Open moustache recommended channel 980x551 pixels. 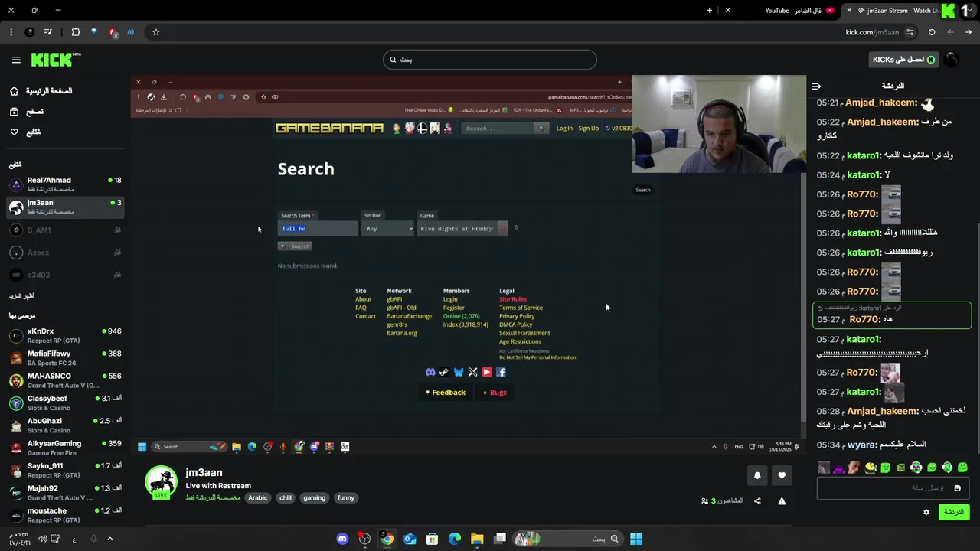click(64, 515)
